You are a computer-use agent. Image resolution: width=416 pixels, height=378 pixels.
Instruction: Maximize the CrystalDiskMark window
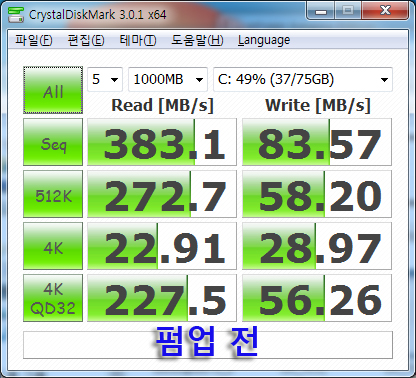[348, 11]
